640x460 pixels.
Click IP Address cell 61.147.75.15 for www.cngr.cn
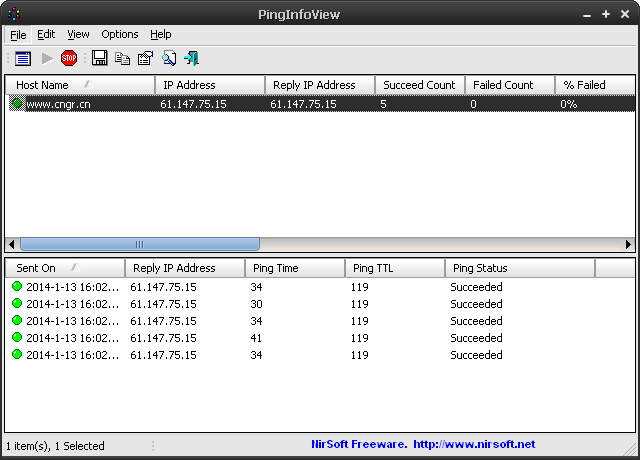pos(193,104)
